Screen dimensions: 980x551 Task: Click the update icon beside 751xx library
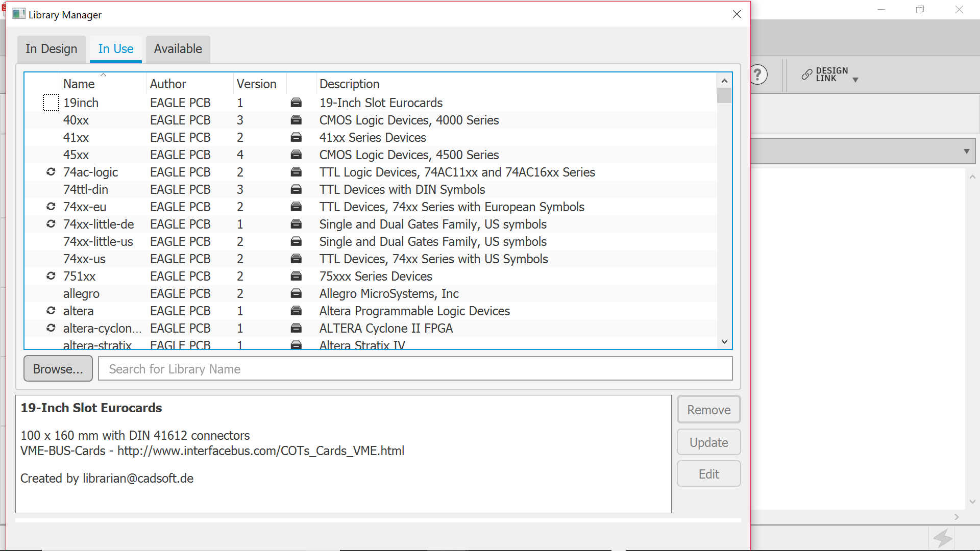[51, 276]
